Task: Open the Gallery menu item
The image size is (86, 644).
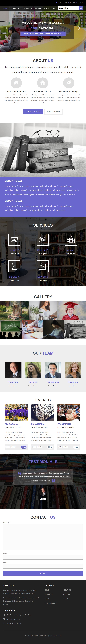Action: (29, 8)
